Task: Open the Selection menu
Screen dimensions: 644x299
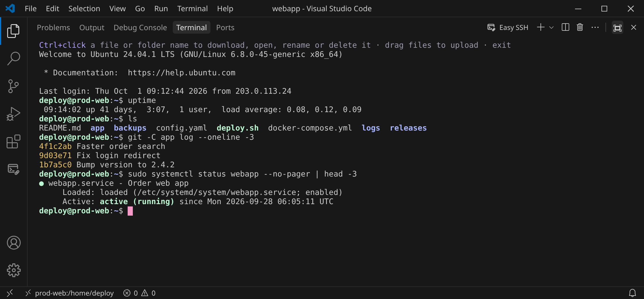Action: tap(84, 9)
